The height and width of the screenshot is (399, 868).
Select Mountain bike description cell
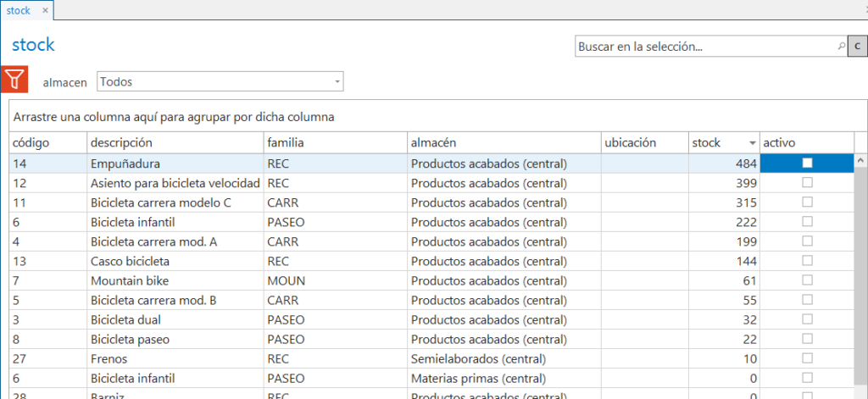(175, 280)
